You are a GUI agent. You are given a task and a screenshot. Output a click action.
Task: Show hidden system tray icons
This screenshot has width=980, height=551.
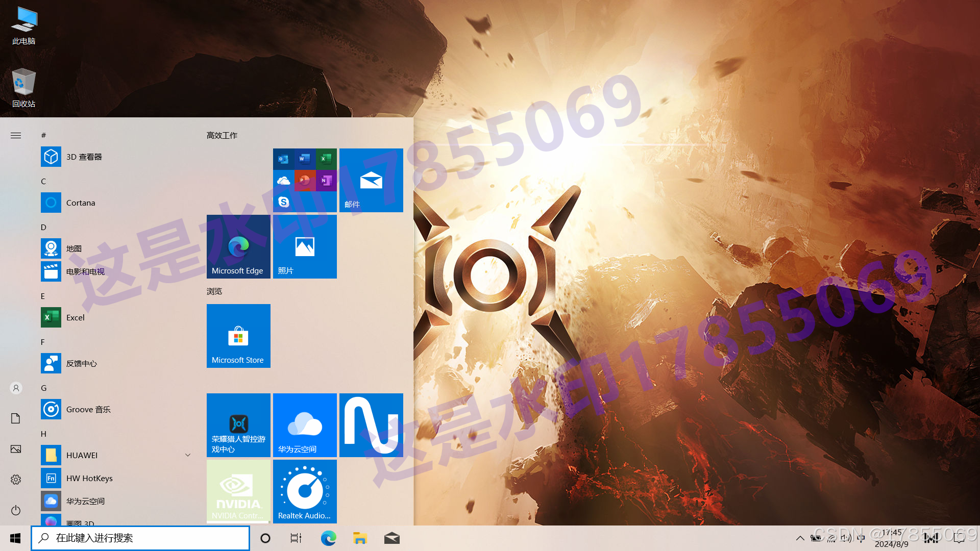pyautogui.click(x=800, y=538)
